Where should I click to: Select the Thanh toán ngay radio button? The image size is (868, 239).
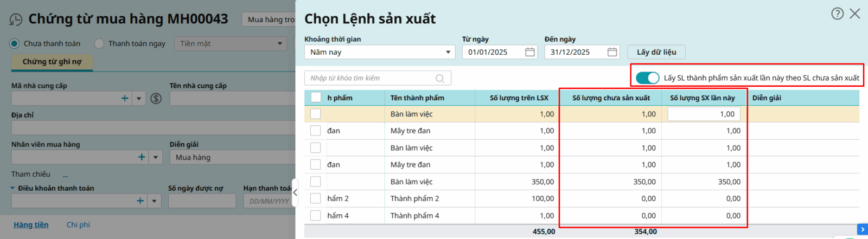(99, 43)
